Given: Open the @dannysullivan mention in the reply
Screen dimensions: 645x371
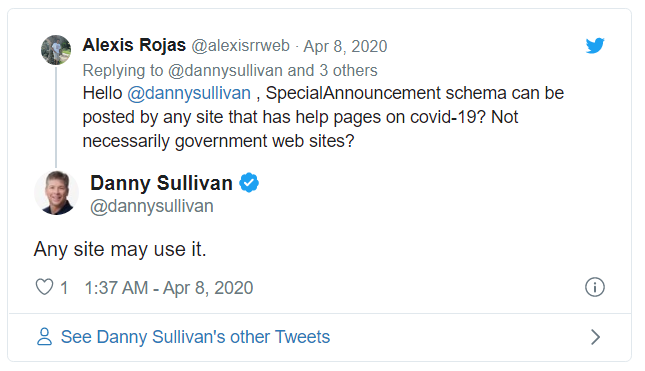Looking at the screenshot, I should click(x=189, y=93).
